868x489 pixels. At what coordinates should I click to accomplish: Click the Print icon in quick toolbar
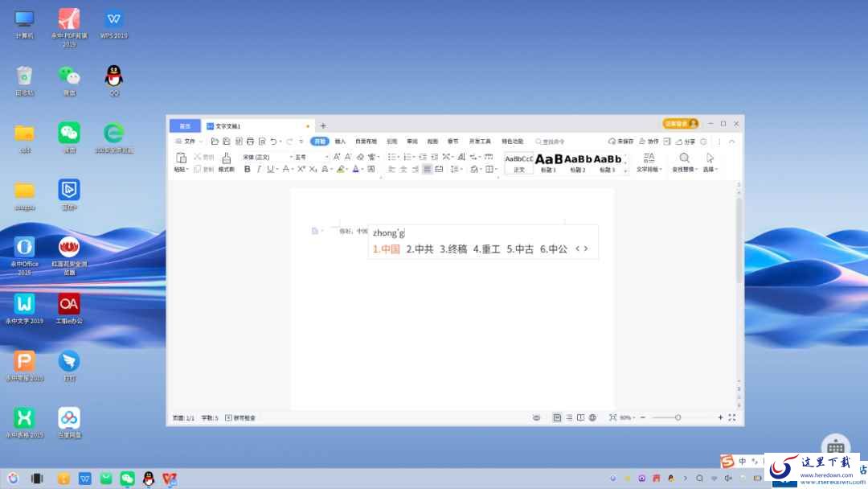[x=250, y=142]
